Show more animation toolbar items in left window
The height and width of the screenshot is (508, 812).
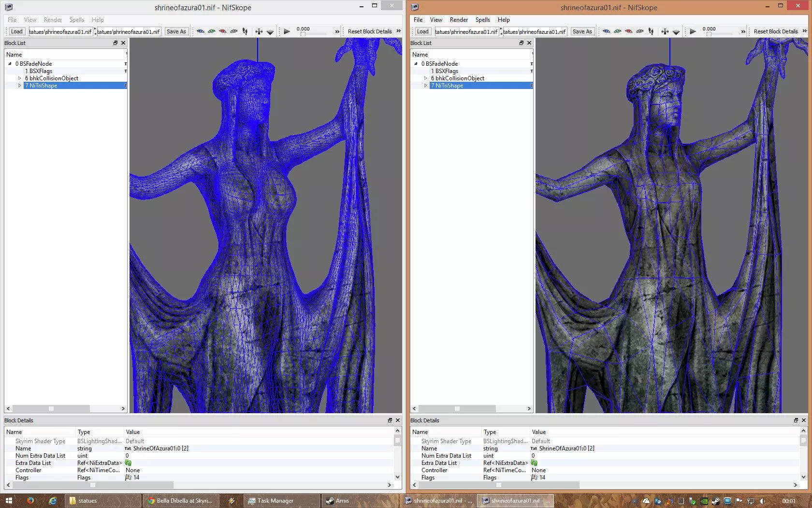pyautogui.click(x=337, y=32)
